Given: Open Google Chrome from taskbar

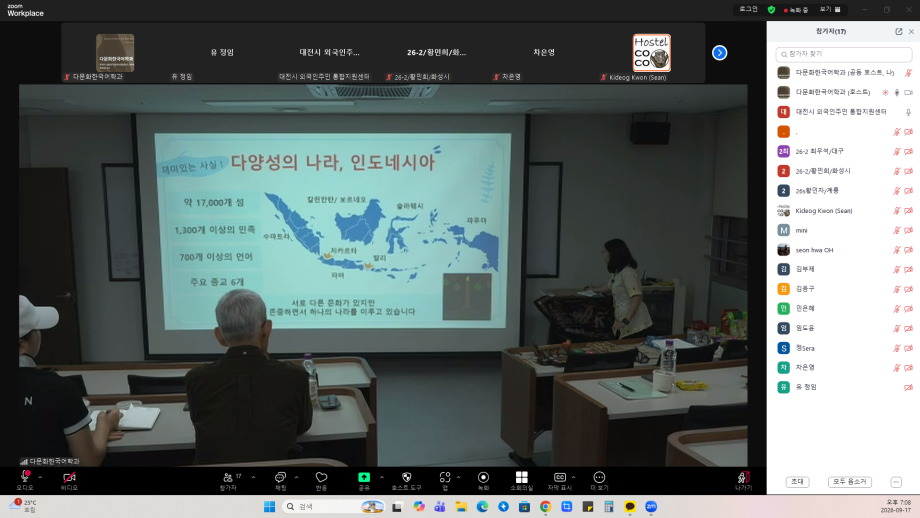Looking at the screenshot, I should click(545, 507).
